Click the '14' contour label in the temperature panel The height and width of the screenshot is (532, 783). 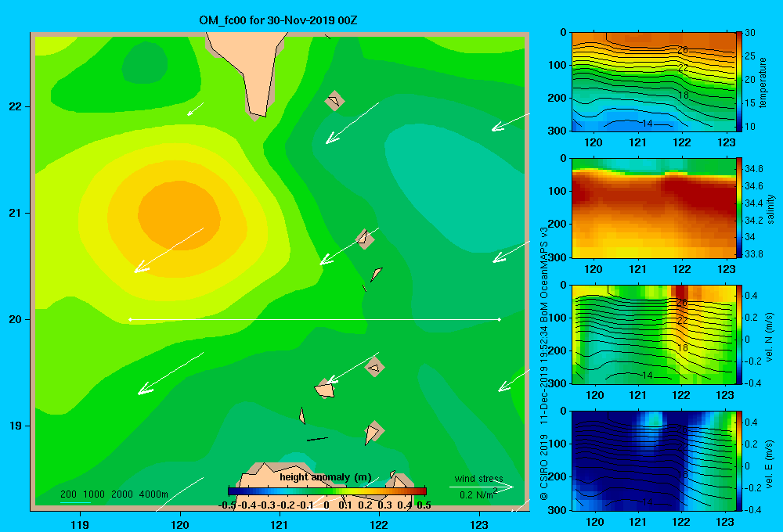(x=648, y=124)
